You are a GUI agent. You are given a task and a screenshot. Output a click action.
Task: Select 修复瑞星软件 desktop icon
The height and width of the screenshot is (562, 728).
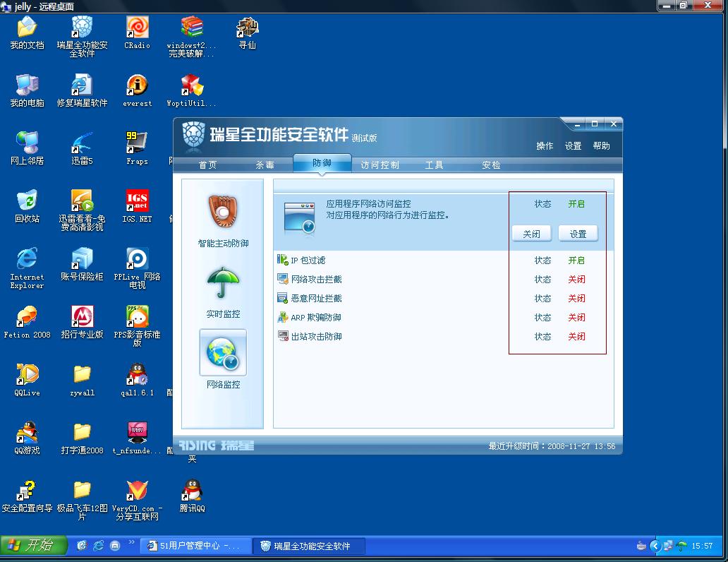pos(82,85)
